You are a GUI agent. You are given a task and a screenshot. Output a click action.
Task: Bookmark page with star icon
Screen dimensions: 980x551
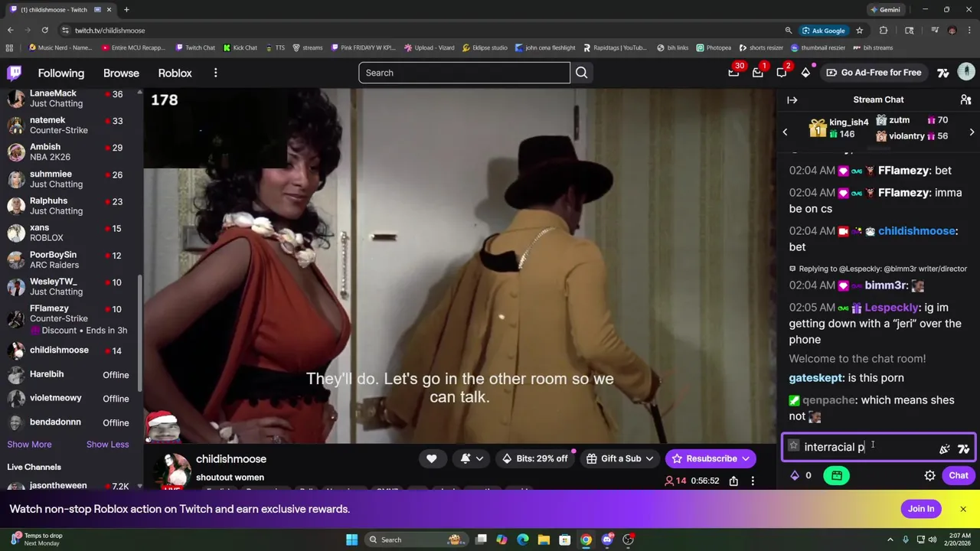tap(859, 30)
